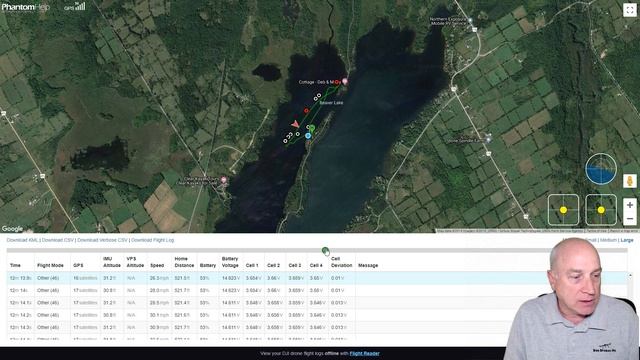Click the green home point marker
The width and height of the screenshot is (640, 360).
coord(311,129)
